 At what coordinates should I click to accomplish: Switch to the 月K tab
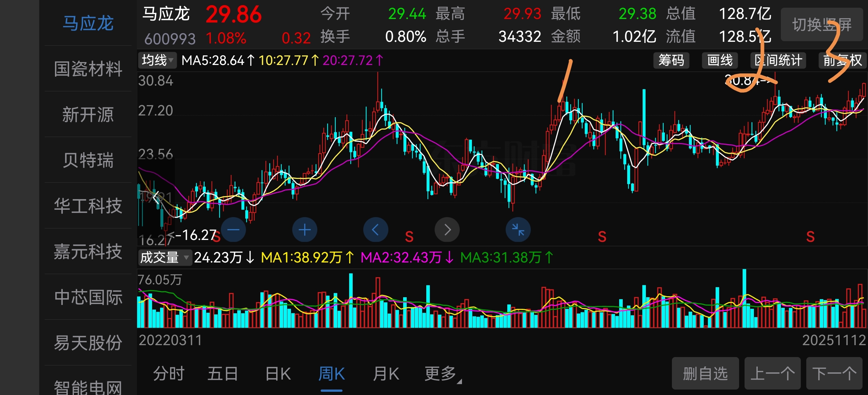(386, 374)
